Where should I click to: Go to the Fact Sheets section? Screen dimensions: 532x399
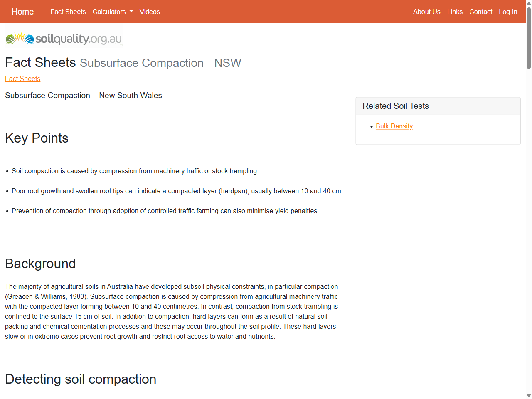[x=68, y=12]
